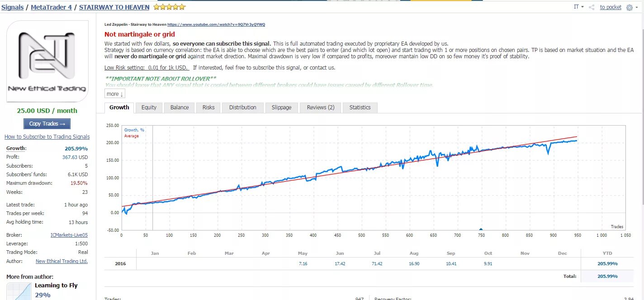Click the Profit value 367.63 USD
644x300 pixels.
[x=75, y=157]
